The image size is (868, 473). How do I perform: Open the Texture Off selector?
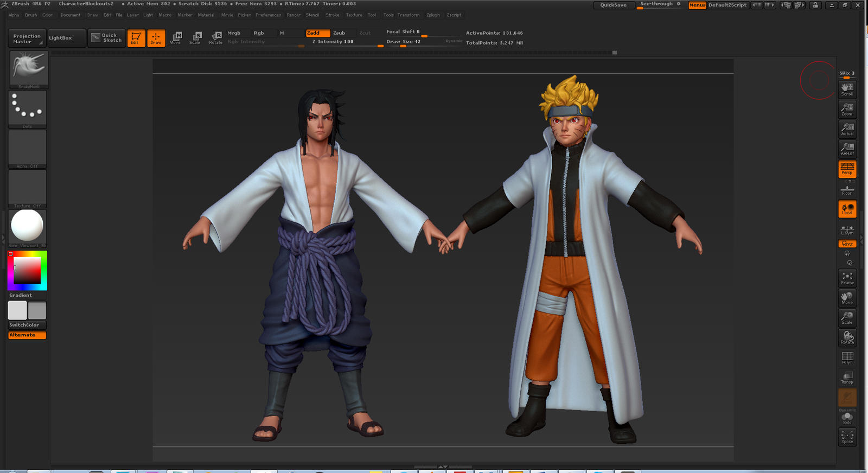[27, 189]
